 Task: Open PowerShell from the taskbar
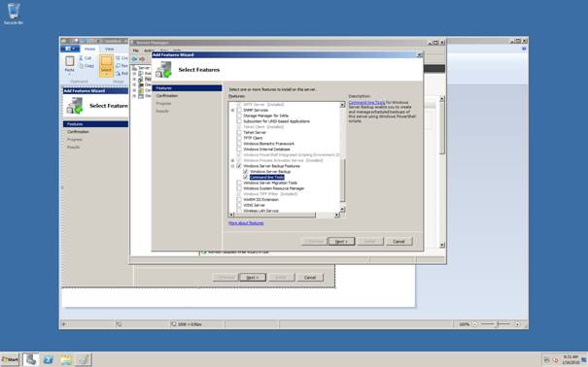tap(49, 360)
